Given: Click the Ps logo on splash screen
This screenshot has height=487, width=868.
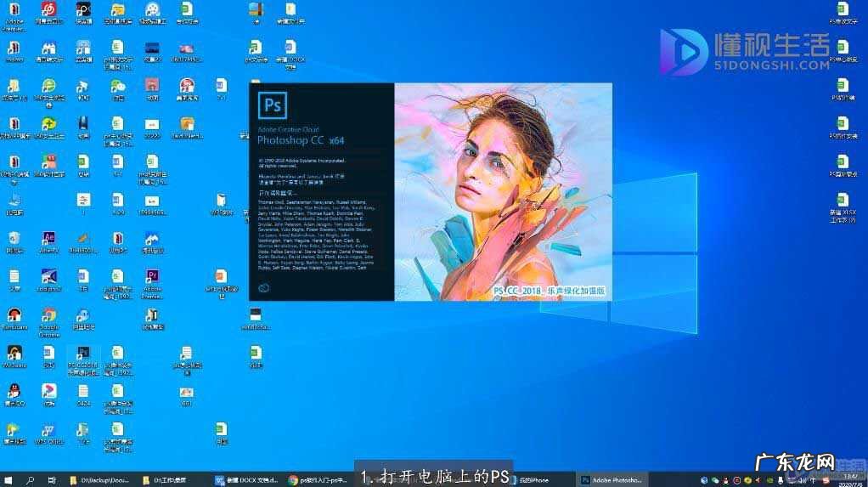Looking at the screenshot, I should [x=273, y=105].
